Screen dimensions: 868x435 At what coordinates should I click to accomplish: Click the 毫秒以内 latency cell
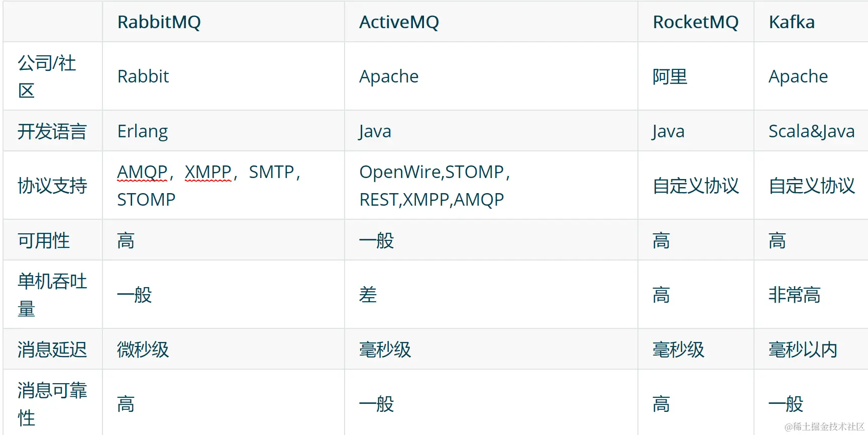(x=803, y=350)
